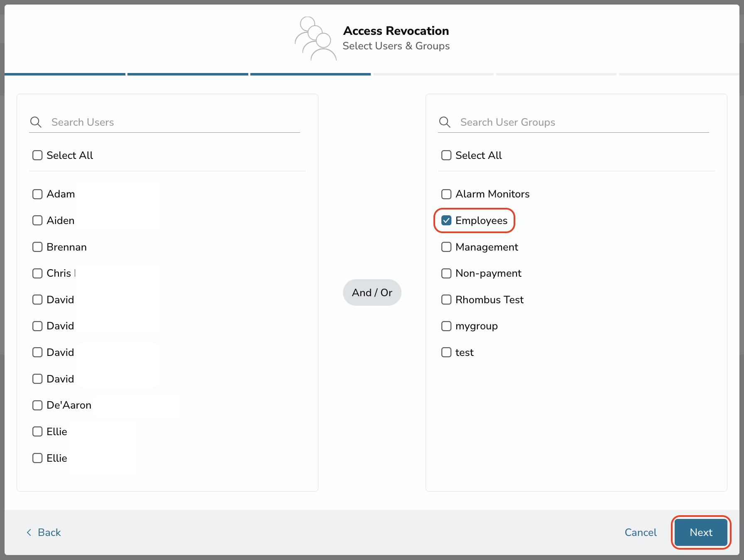Click the Brennan name text

coord(66,247)
